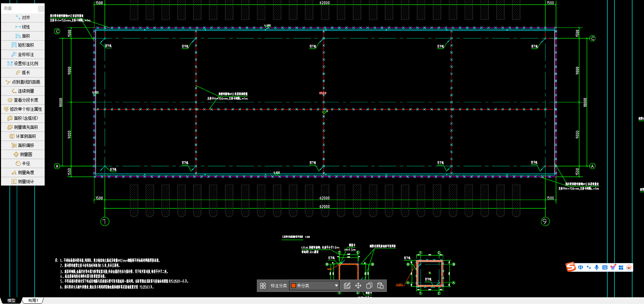Screen dimensions: 644x304
Task: Click the Sogou S logo on IME bar
Action: (x=571, y=267)
